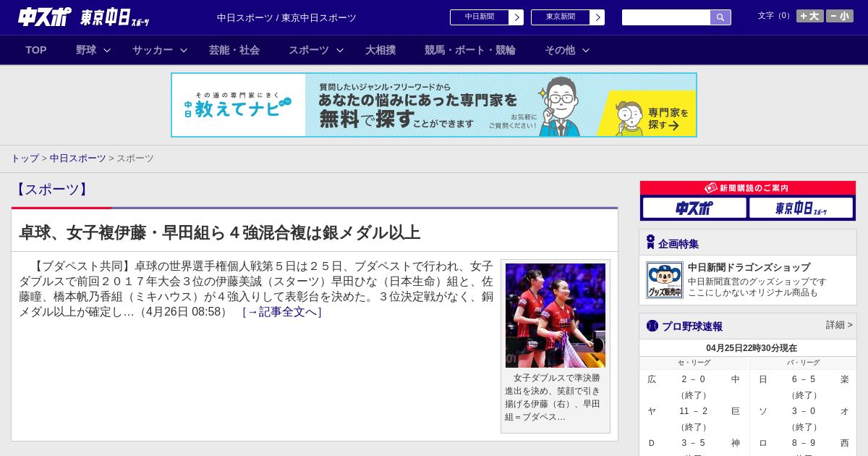868x456 pixels.
Task: Click the 企画特集 ribbon icon
Action: [x=650, y=242]
